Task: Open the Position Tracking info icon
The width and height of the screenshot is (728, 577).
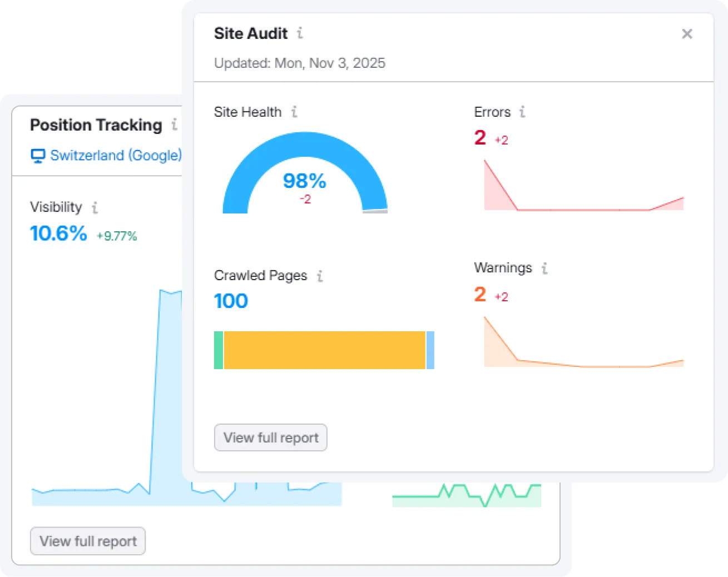Action: pos(174,126)
